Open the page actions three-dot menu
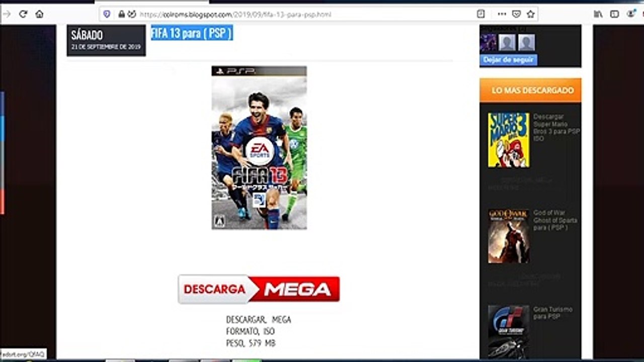The width and height of the screenshot is (644, 362). pyautogui.click(x=502, y=14)
